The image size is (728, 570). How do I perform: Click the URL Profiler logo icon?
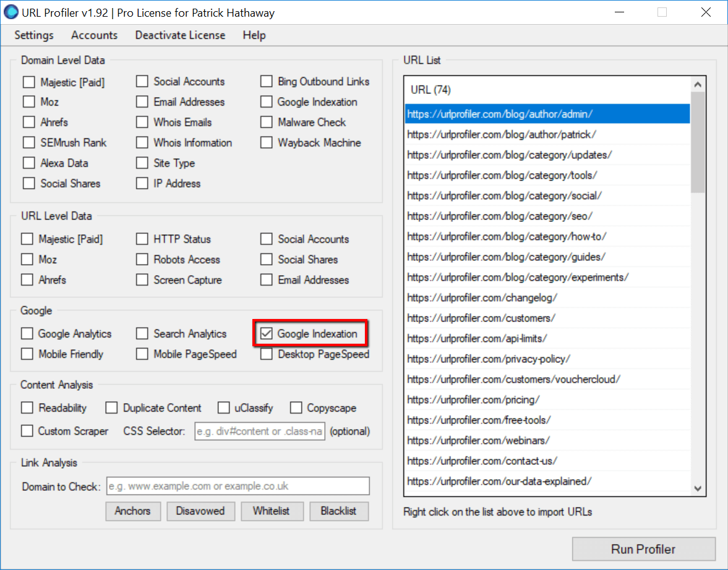(x=11, y=12)
